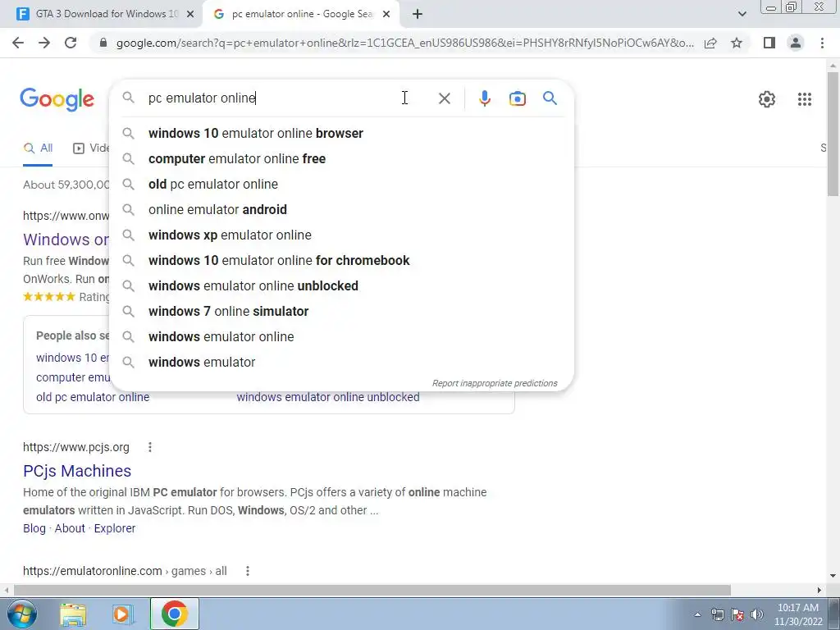Click the blue magnifier search button
Viewport: 840px width, 630px height.
550,98
